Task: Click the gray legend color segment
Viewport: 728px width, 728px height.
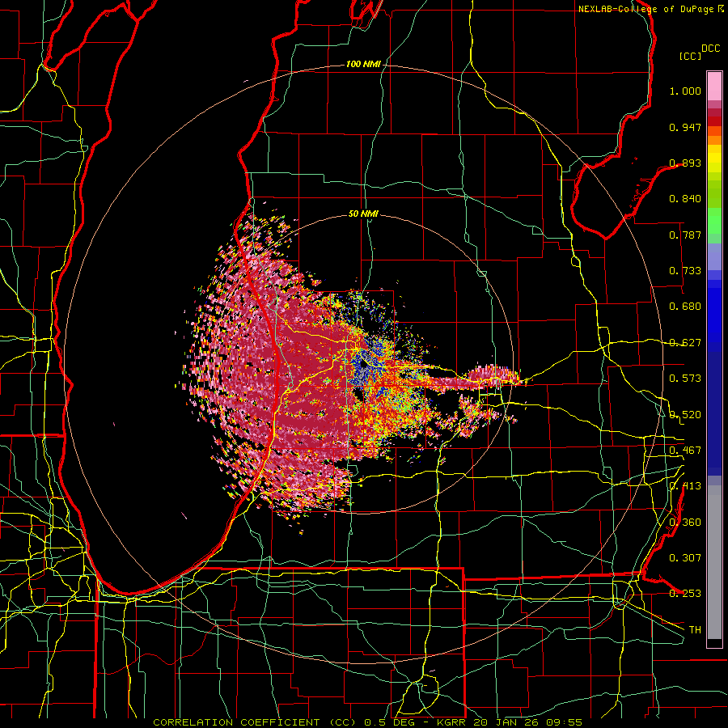Action: pyautogui.click(x=714, y=562)
